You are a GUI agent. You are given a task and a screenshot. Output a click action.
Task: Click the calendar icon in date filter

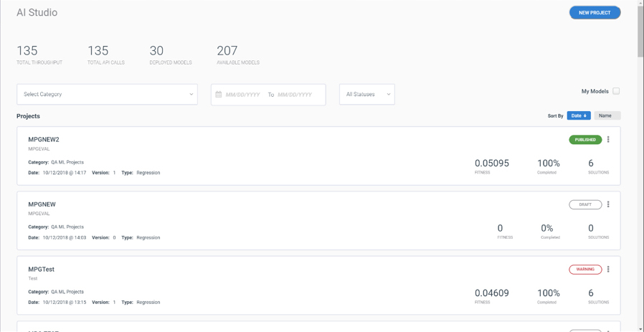[x=219, y=94]
